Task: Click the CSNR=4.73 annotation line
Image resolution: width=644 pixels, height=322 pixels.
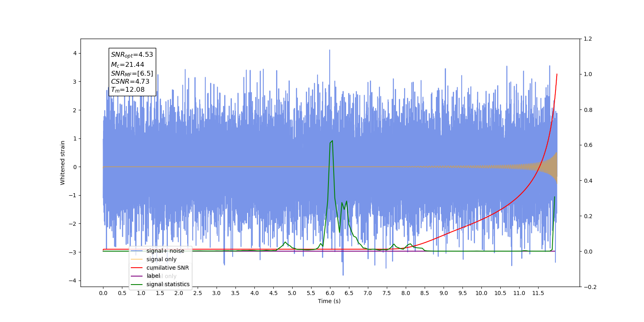Action: [x=130, y=81]
